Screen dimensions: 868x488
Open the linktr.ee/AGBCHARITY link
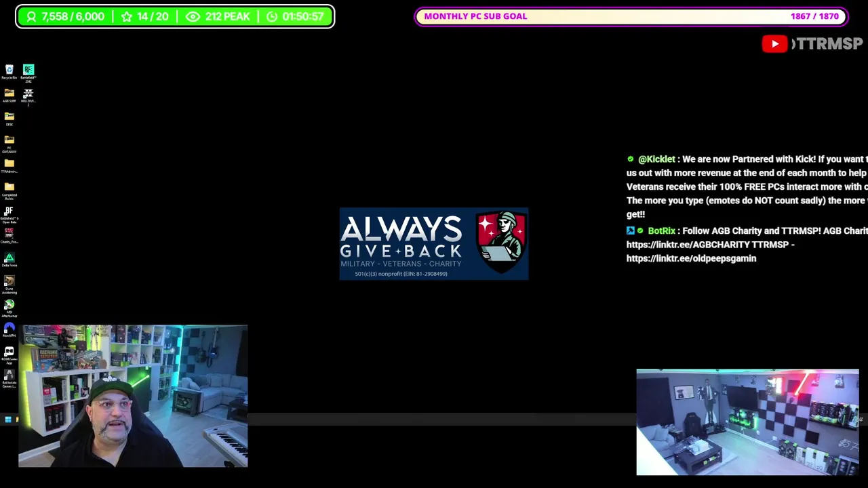[x=688, y=245]
